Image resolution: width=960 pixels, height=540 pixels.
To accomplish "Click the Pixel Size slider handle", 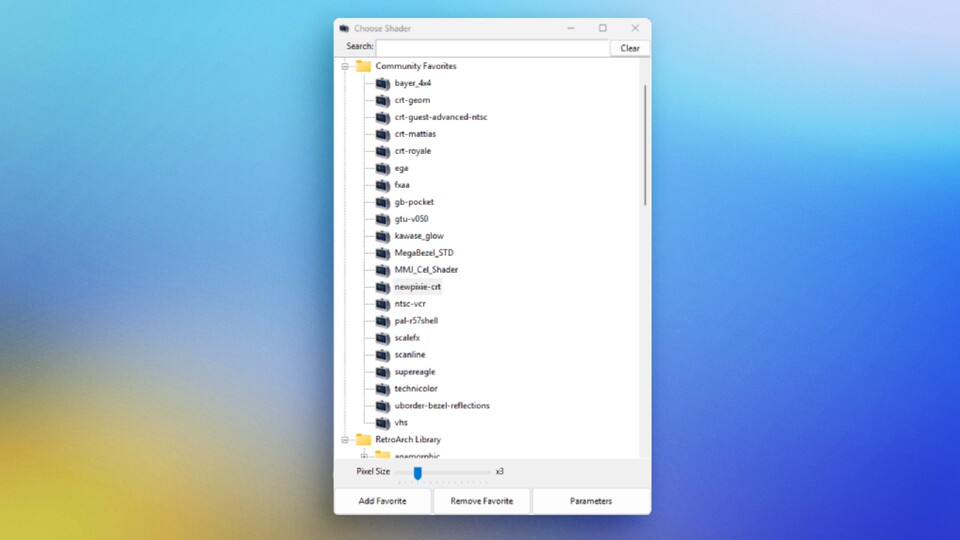I will tap(418, 473).
